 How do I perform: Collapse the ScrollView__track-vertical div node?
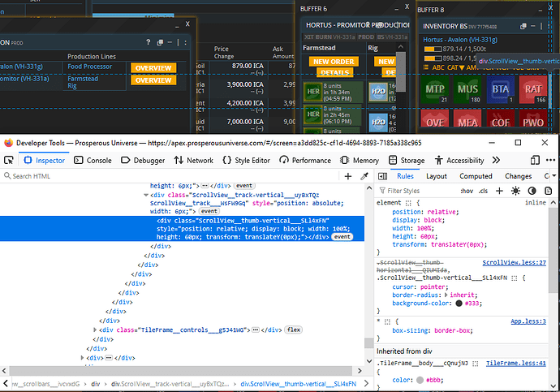(x=146, y=195)
